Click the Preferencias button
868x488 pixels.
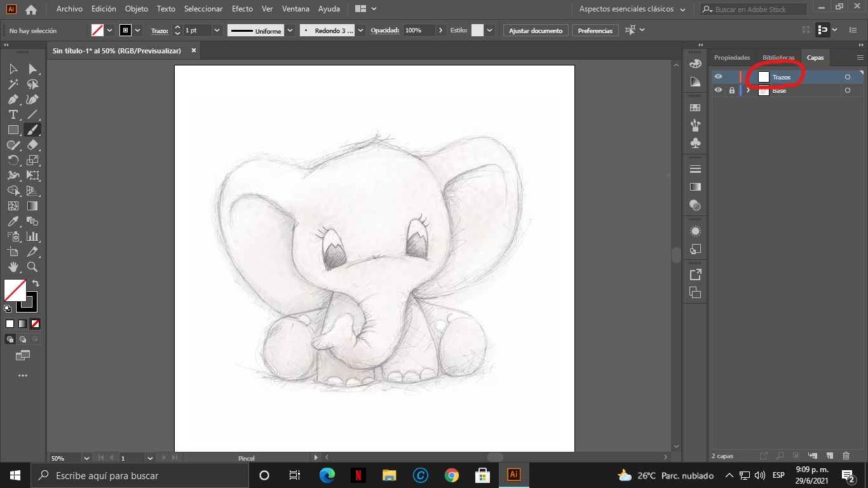[595, 30]
